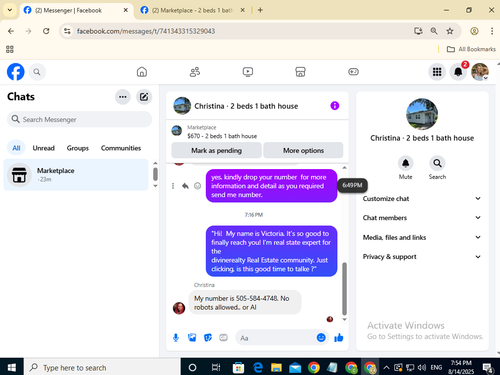This screenshot has height=375, width=500.
Task: Open the Marketplace storefront icon in navigation
Action: pos(300,72)
